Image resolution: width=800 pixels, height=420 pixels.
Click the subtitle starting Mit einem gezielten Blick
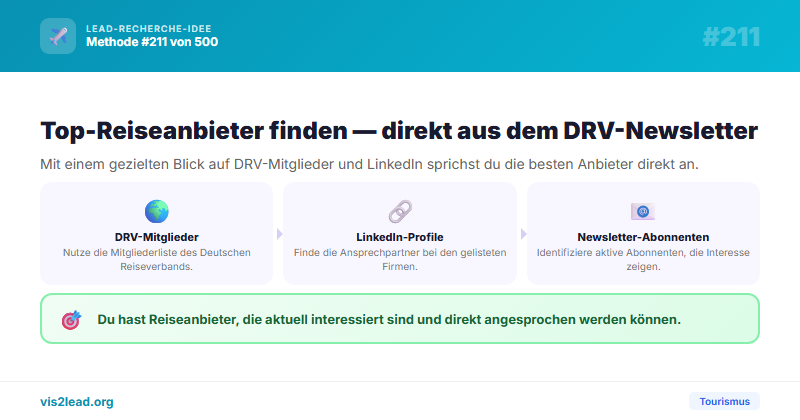tap(369, 164)
